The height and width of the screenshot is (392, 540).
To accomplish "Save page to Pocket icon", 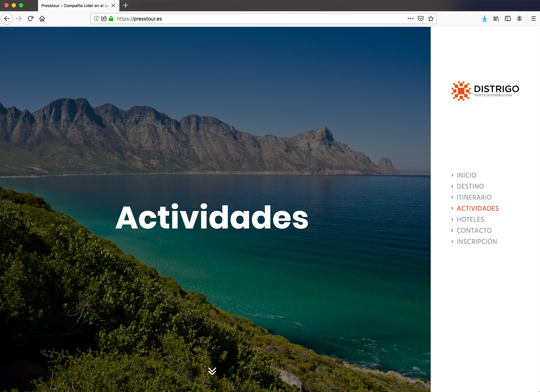I will (x=421, y=19).
